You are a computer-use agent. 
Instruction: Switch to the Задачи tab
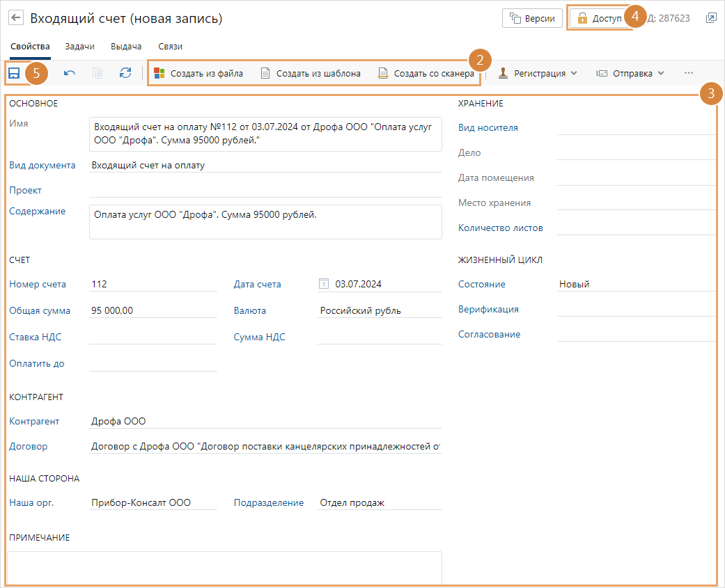tap(80, 47)
